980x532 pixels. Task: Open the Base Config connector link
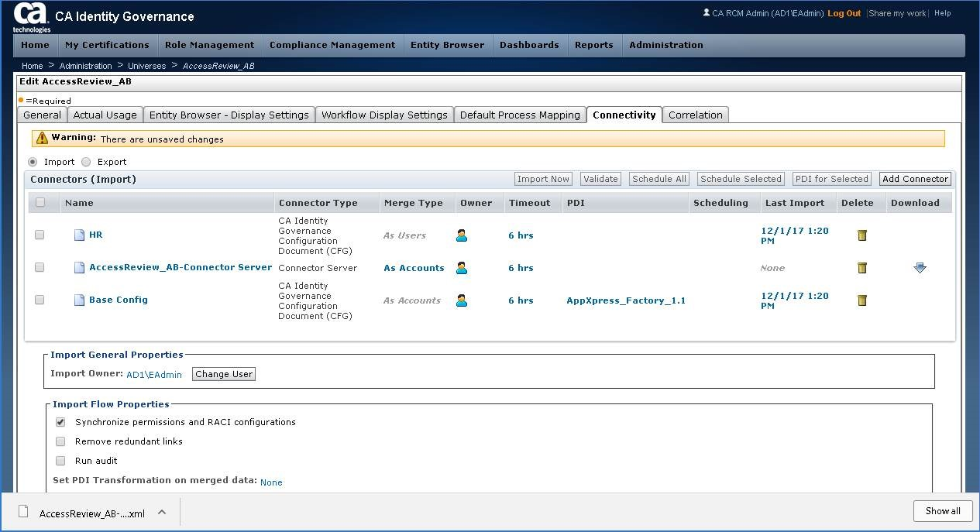119,300
